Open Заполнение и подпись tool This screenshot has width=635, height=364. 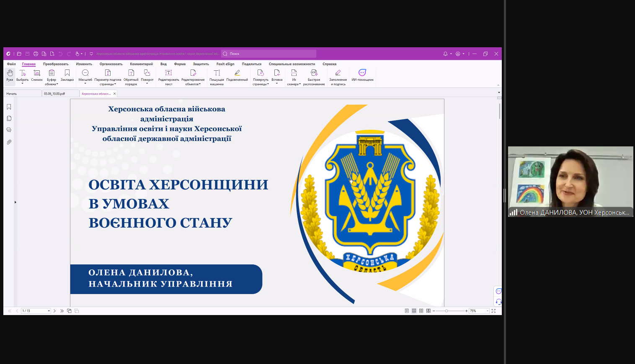coord(338,77)
